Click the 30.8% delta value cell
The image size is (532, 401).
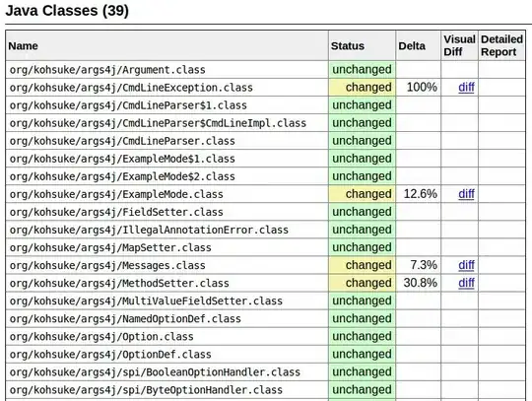tap(419, 283)
